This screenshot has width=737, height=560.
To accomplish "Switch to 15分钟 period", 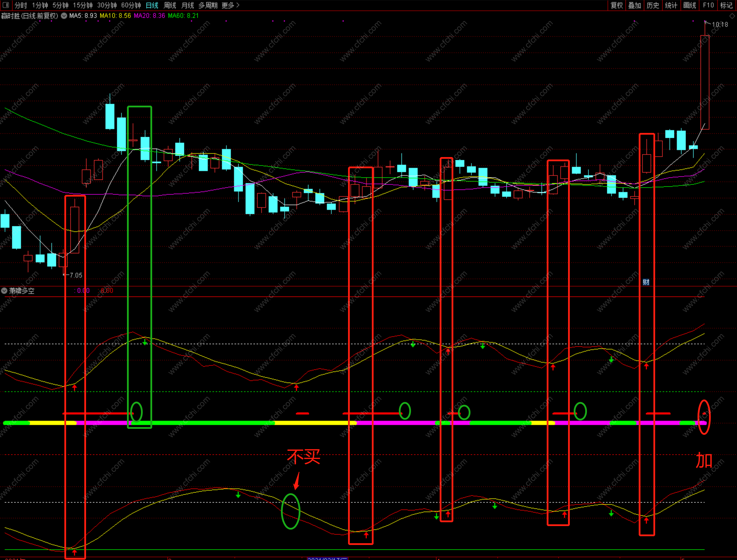I will 83,5.
